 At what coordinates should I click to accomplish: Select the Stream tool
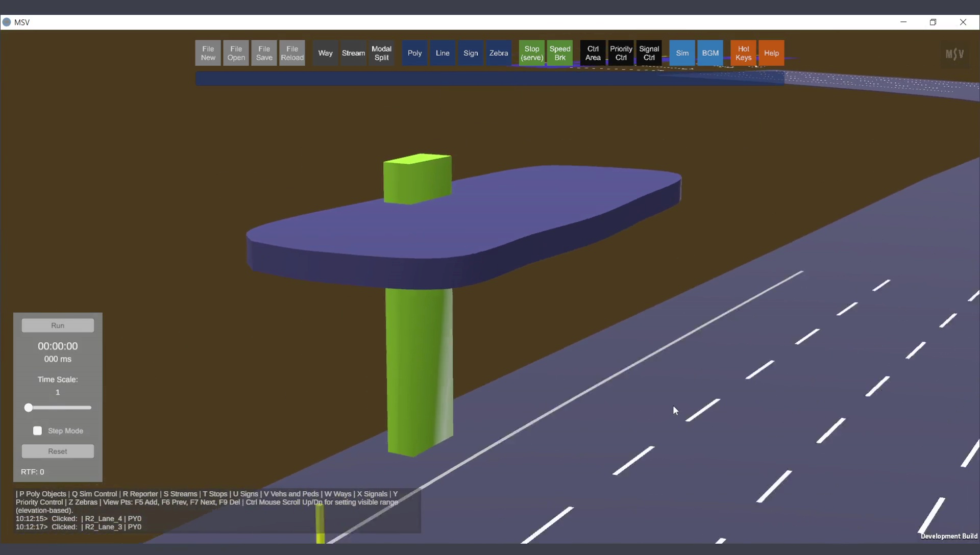353,53
